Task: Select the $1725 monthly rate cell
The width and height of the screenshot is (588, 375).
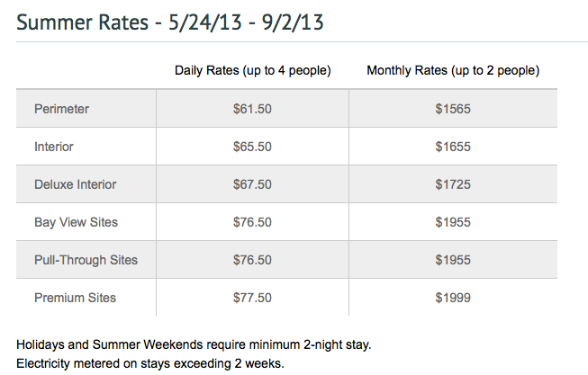Action: pos(453,184)
